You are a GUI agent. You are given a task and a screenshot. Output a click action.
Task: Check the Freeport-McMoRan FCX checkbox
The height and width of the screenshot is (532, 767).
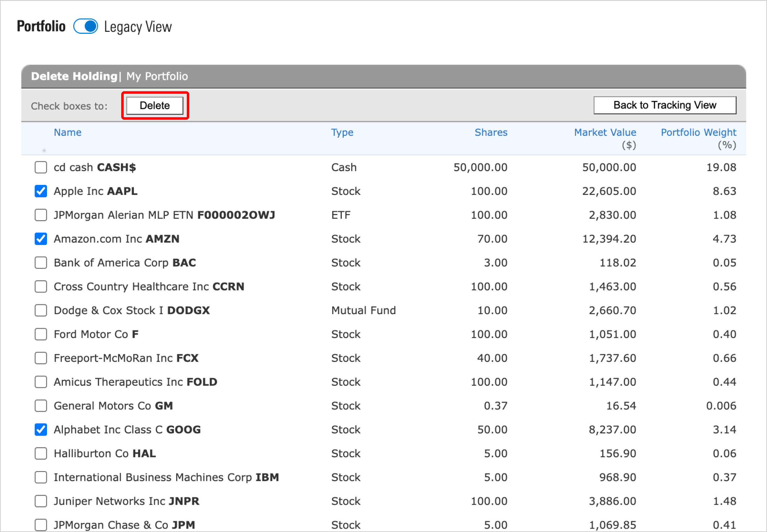pos(41,358)
